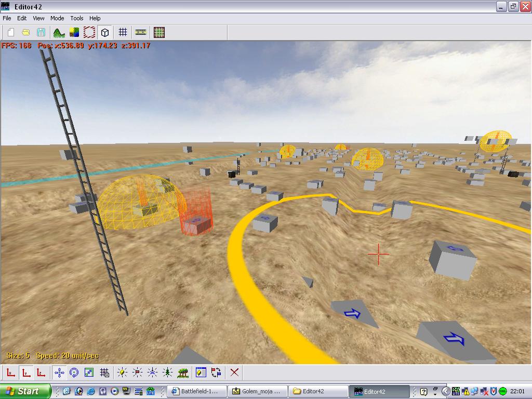The width and height of the screenshot is (532, 399).
Task: Click the Size and Speed status text
Action: 52,355
